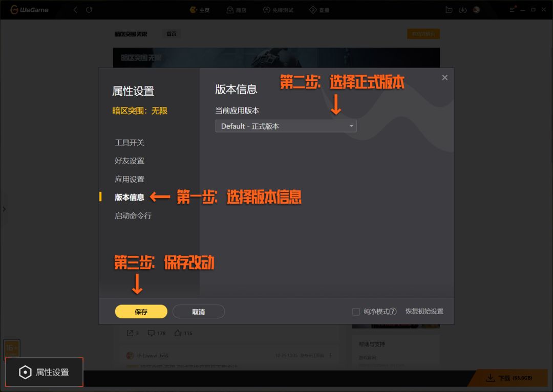
Task: Click the 16+ age rating badge
Action: [x=12, y=349]
